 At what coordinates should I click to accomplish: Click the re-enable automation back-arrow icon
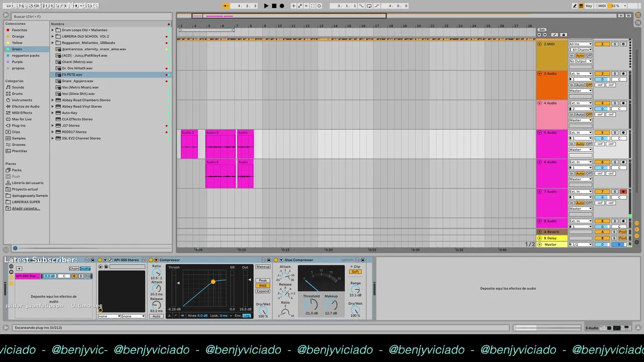306,6
